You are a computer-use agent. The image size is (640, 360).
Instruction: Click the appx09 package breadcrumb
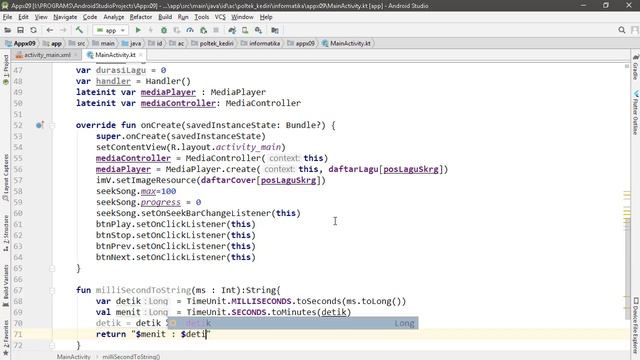[301, 43]
